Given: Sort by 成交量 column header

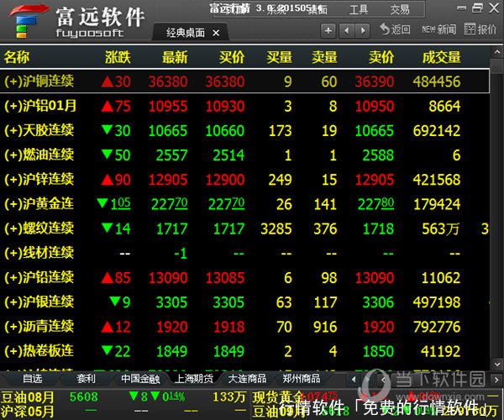Looking at the screenshot, I should point(441,57).
